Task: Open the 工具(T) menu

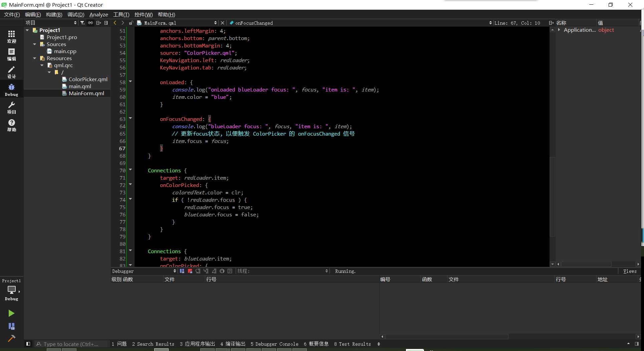Action: (x=121, y=14)
